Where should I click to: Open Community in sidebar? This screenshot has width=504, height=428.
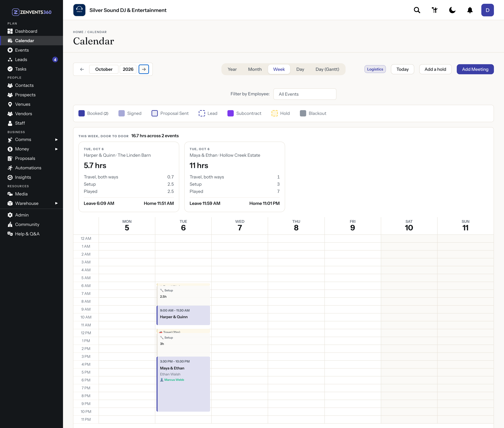point(31,224)
